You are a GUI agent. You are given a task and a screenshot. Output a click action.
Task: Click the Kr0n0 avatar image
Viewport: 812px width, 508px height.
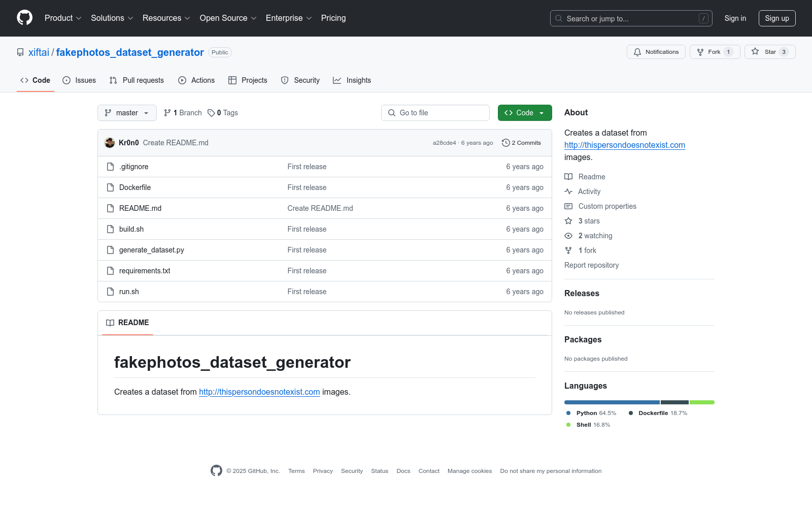[x=110, y=143]
